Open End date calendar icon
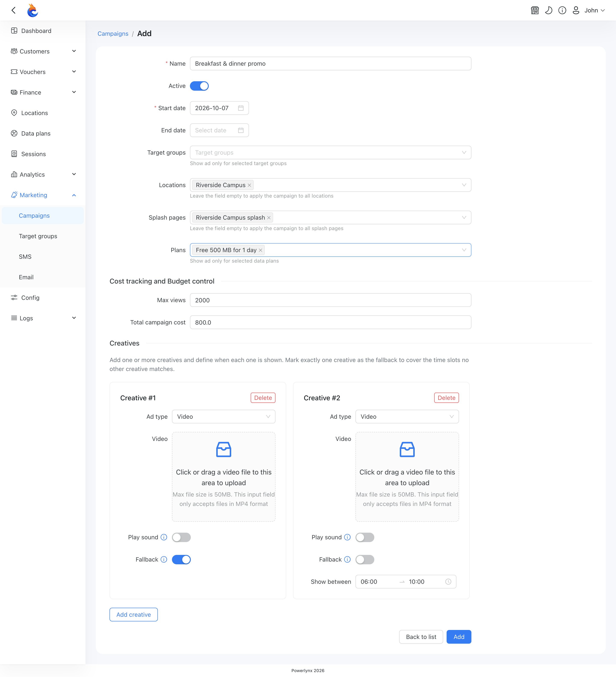The height and width of the screenshot is (677, 616). (x=241, y=130)
